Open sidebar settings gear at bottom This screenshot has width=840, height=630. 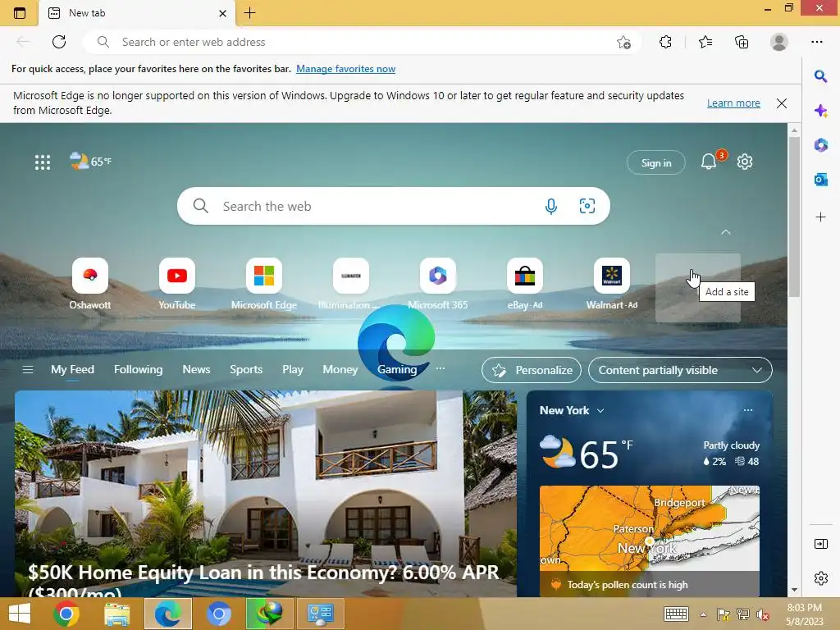(820, 578)
